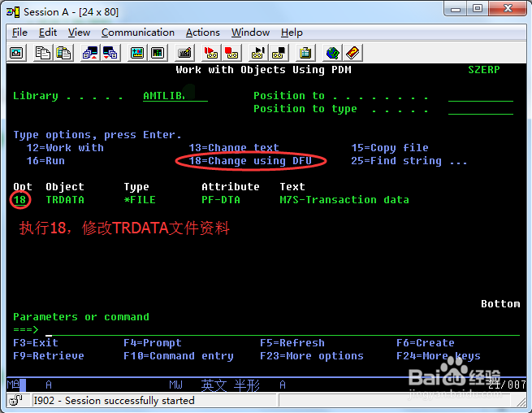Open the Help menu

(x=292, y=33)
